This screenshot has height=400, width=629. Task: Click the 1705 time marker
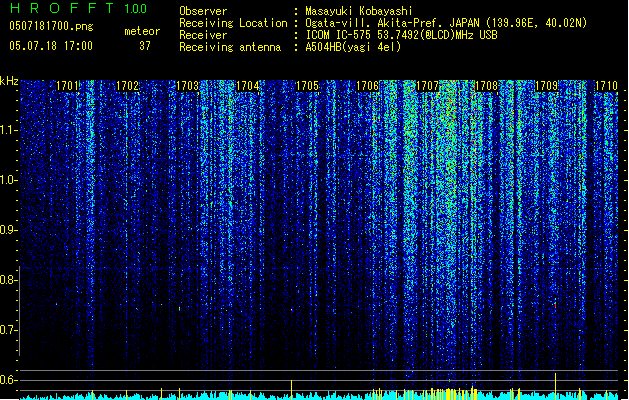pyautogui.click(x=307, y=86)
